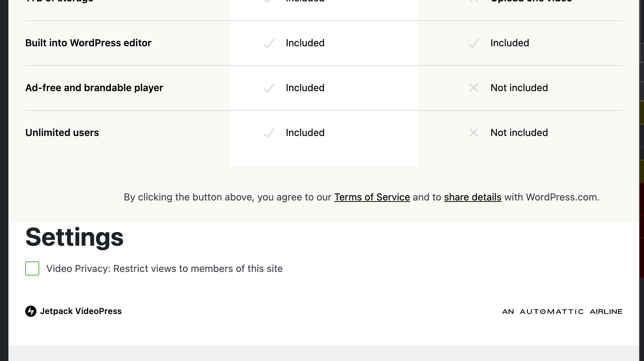Select the Ad-free and brandable player label
The image size is (644, 361).
click(x=94, y=88)
